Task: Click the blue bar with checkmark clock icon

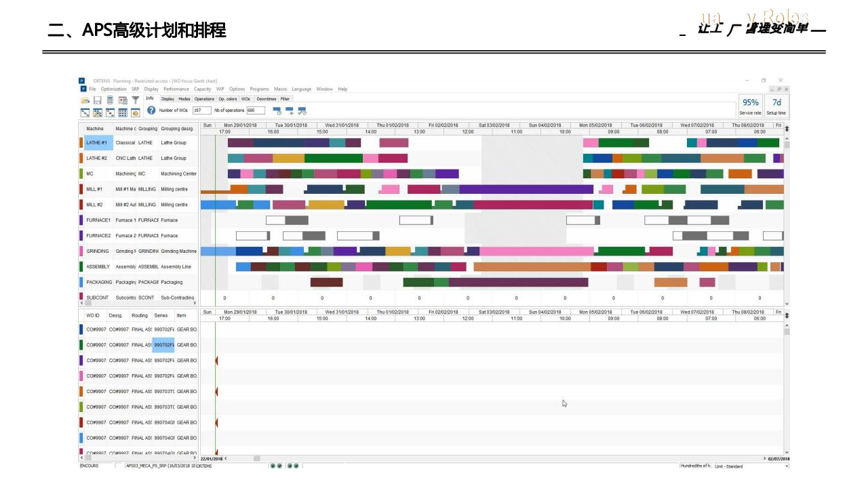Action: 302,110
